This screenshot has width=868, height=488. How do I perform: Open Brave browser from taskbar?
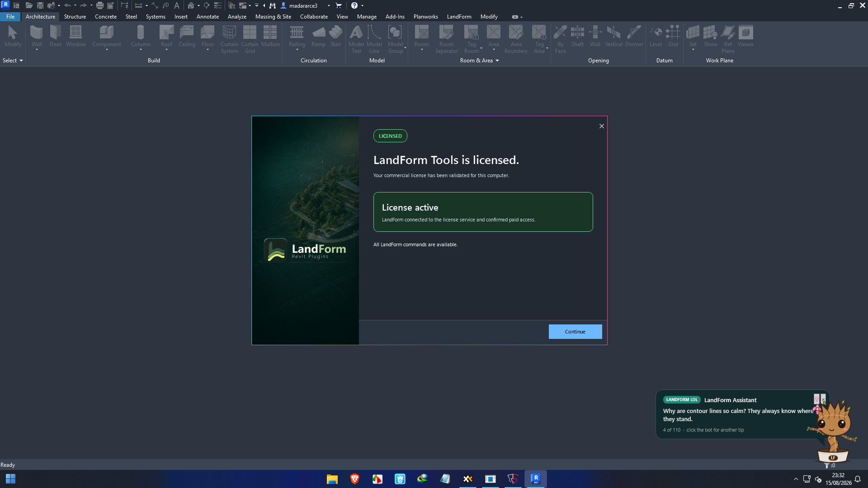click(x=355, y=479)
